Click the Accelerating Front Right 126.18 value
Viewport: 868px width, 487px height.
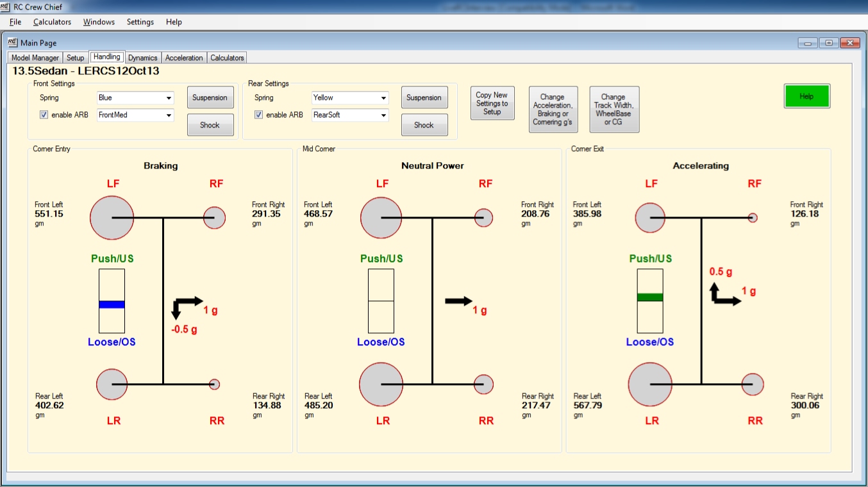coord(805,214)
